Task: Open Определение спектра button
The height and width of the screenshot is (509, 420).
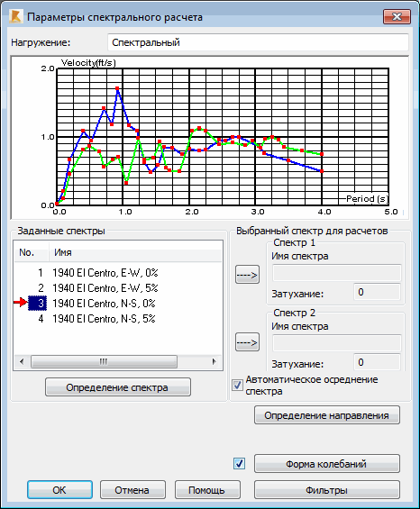Action: 118,387
